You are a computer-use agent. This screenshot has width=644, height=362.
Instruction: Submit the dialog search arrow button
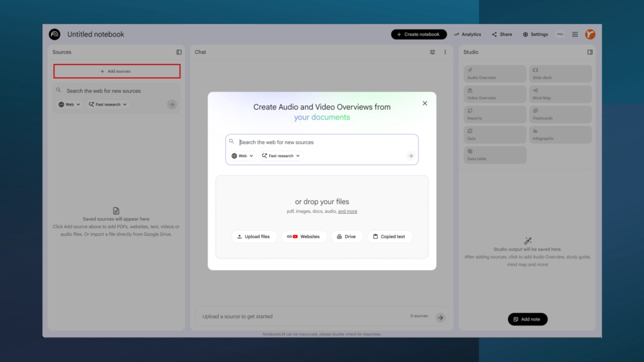410,156
